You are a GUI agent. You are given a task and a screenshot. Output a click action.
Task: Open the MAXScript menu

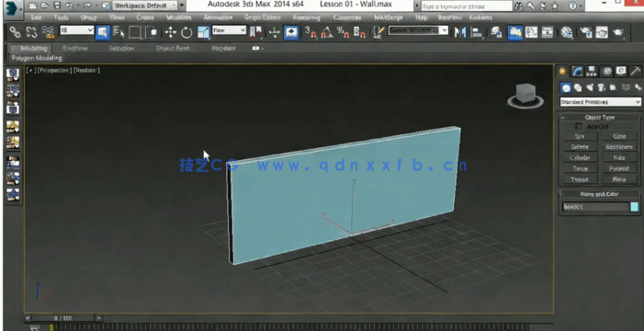tap(388, 17)
